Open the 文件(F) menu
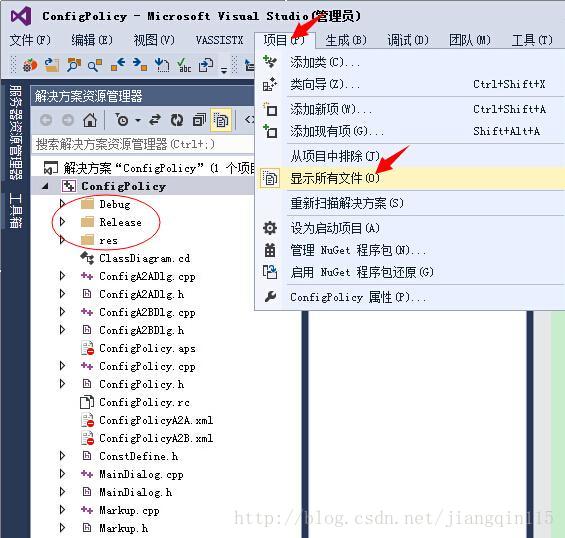The image size is (565, 538). click(30, 40)
